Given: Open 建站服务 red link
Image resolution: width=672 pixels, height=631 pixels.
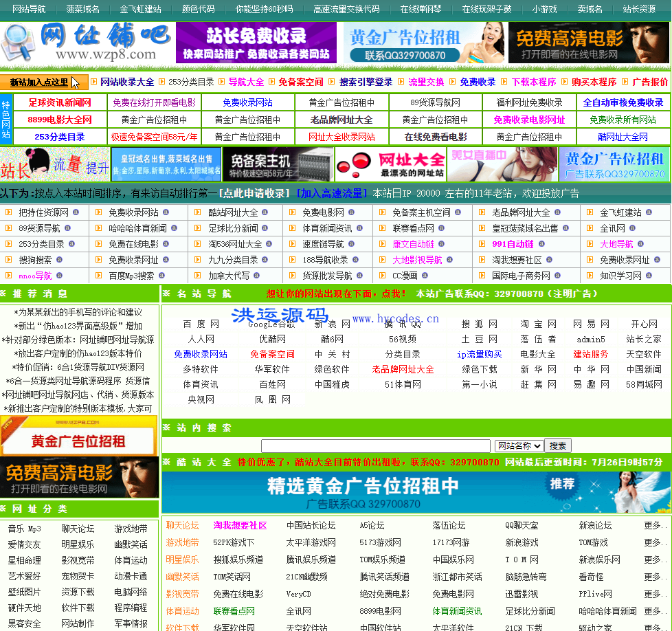Looking at the screenshot, I should (590, 354).
